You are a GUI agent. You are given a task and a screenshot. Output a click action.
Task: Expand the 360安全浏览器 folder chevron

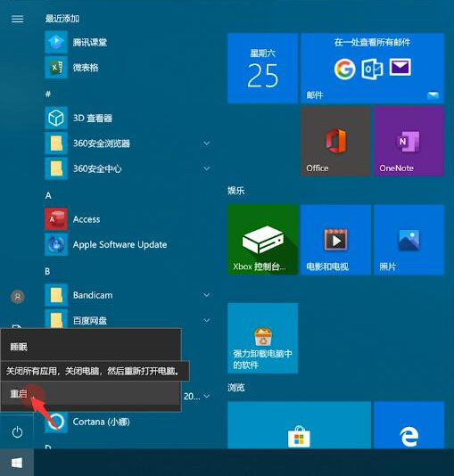click(x=207, y=144)
